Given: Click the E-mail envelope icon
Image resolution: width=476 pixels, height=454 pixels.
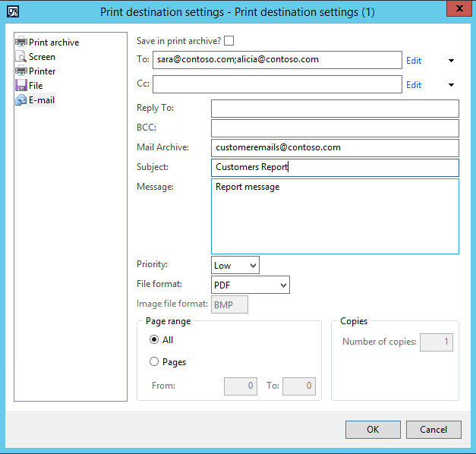Looking at the screenshot, I should pyautogui.click(x=21, y=100).
